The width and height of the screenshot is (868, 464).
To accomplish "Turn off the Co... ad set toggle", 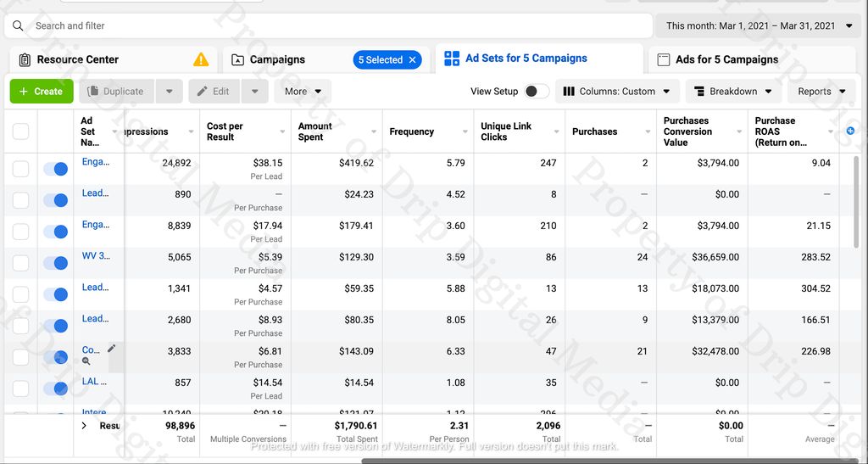I will coord(55,357).
